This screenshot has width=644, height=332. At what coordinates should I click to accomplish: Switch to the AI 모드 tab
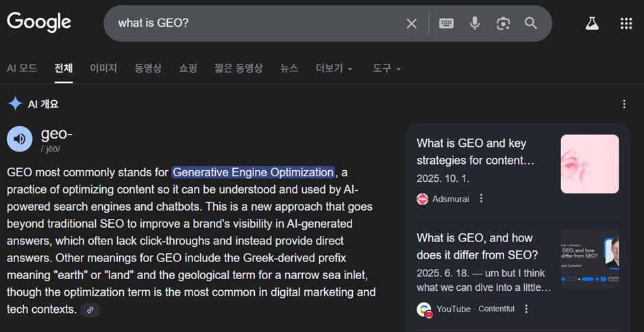click(x=22, y=68)
